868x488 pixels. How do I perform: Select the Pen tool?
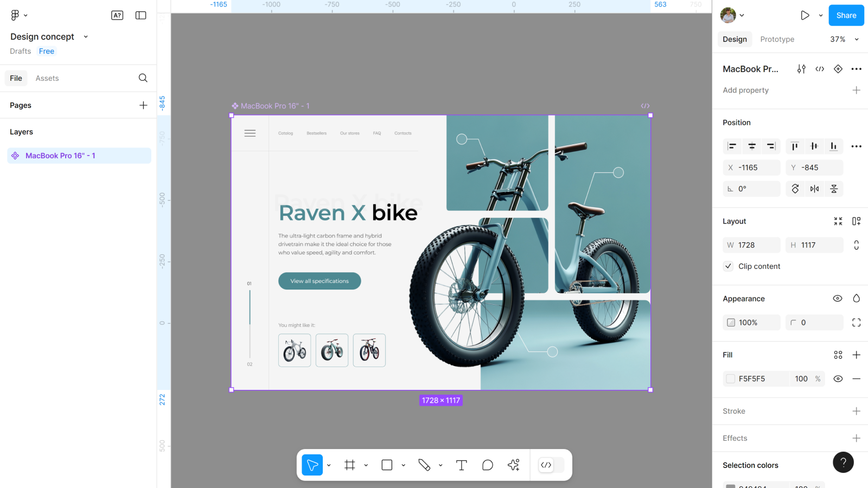[x=424, y=465]
